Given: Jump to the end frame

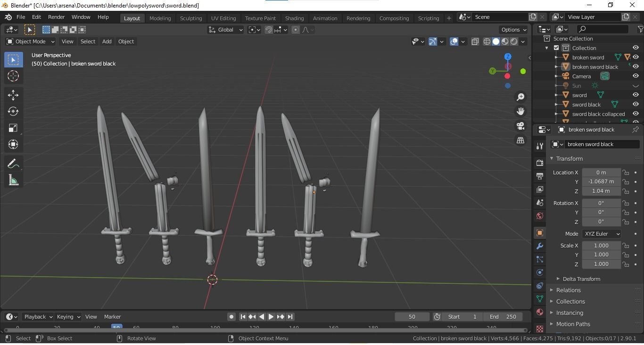Looking at the screenshot, I should point(290,317).
